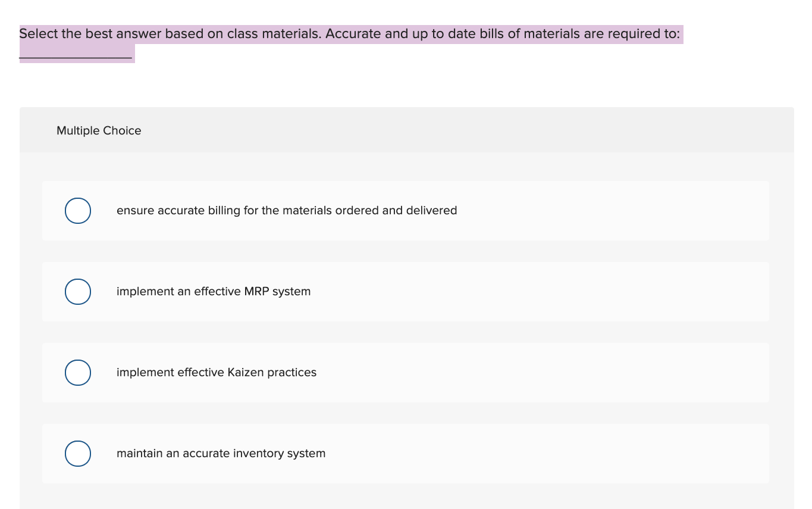Image resolution: width=812 pixels, height=509 pixels.
Task: Select the radio button beside MRP system answer
Action: (x=77, y=291)
